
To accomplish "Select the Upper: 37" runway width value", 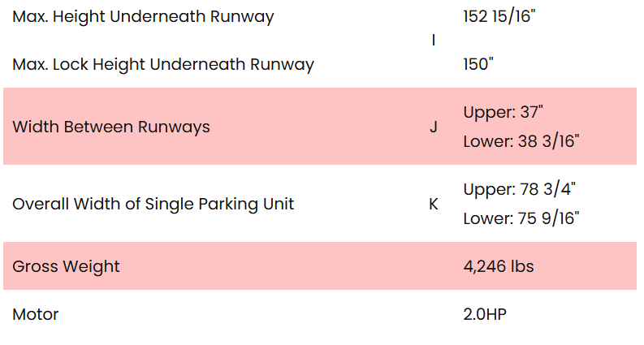I will click(502, 112).
